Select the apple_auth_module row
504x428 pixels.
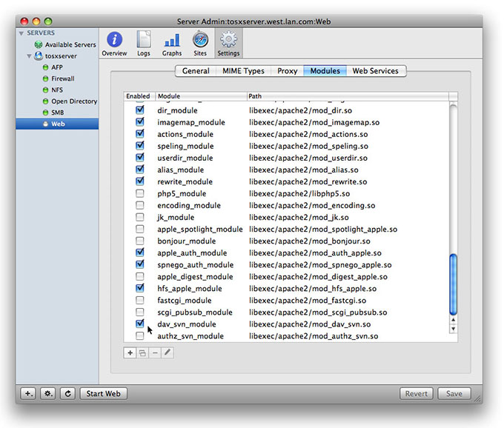287,253
